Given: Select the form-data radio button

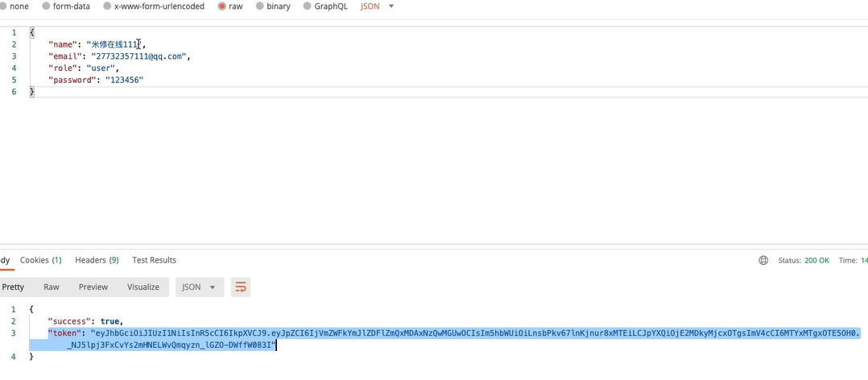Looking at the screenshot, I should click(x=45, y=6).
